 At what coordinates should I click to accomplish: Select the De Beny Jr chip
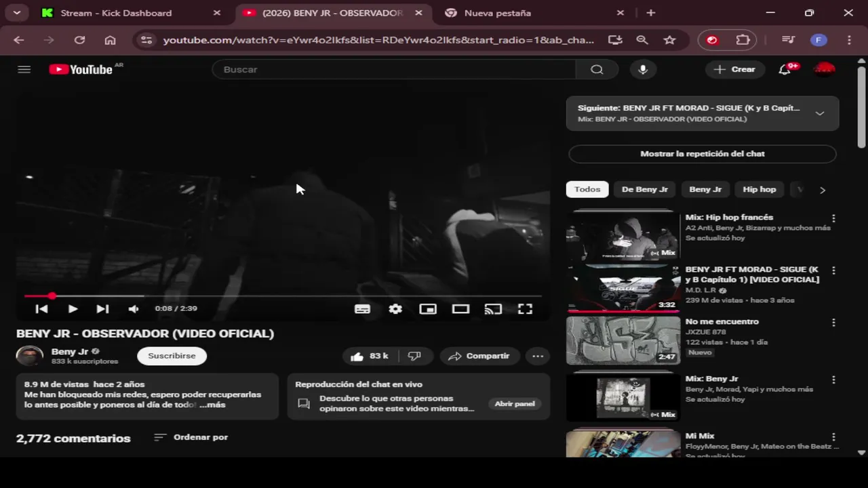644,189
